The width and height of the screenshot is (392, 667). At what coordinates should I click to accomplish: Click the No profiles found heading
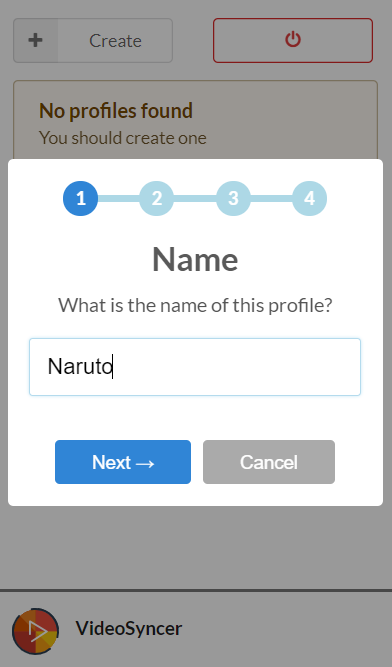116,111
